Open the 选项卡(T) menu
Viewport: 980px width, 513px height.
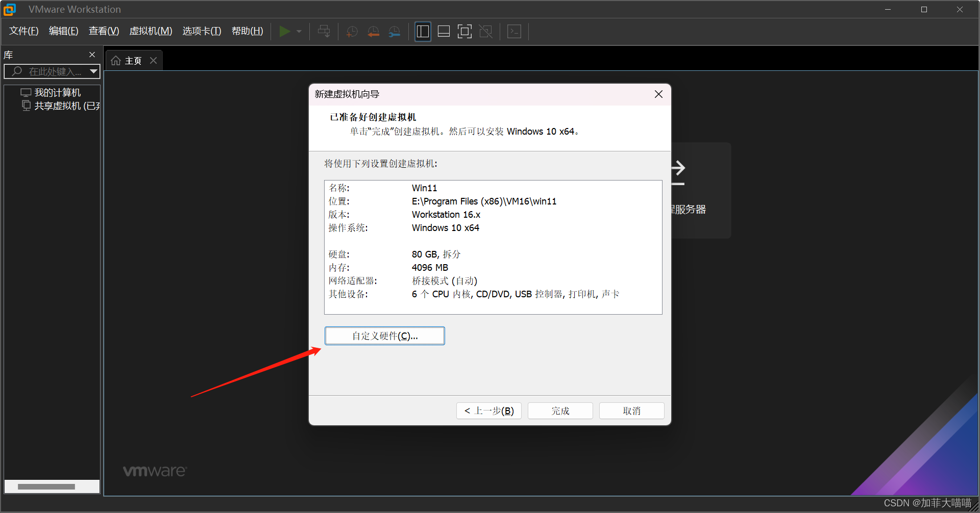(202, 31)
